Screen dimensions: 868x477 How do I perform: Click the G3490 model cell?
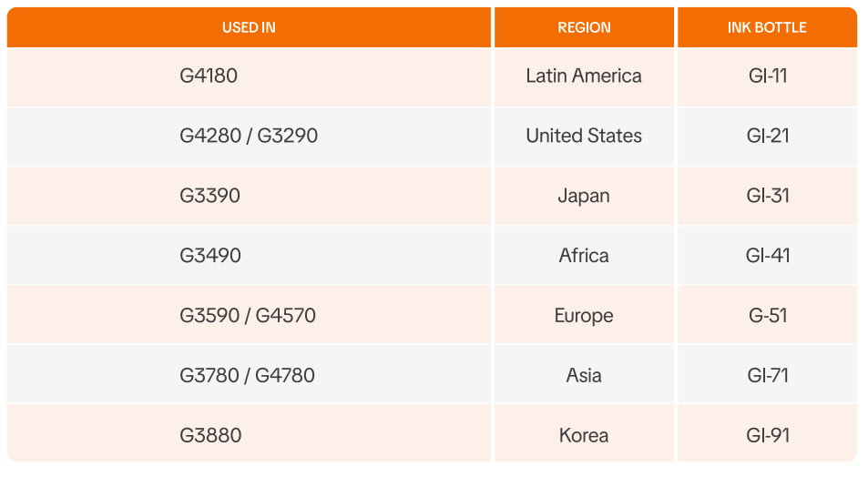tap(210, 256)
